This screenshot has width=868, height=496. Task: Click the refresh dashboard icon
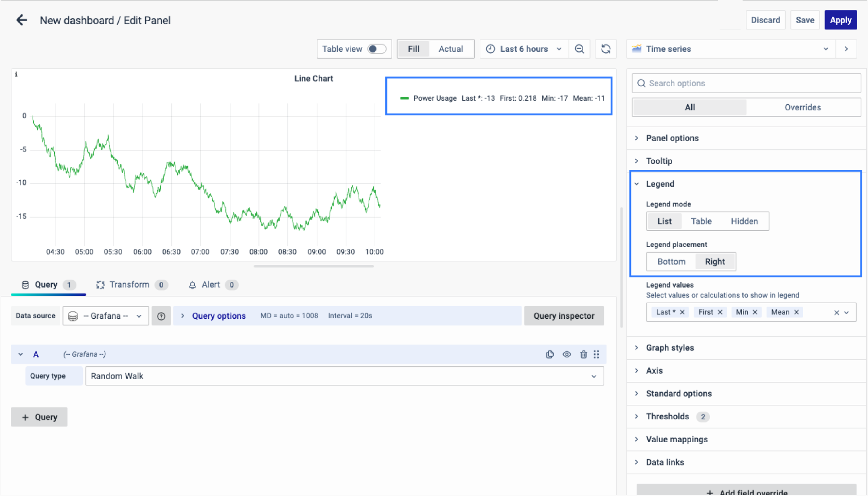click(x=606, y=49)
